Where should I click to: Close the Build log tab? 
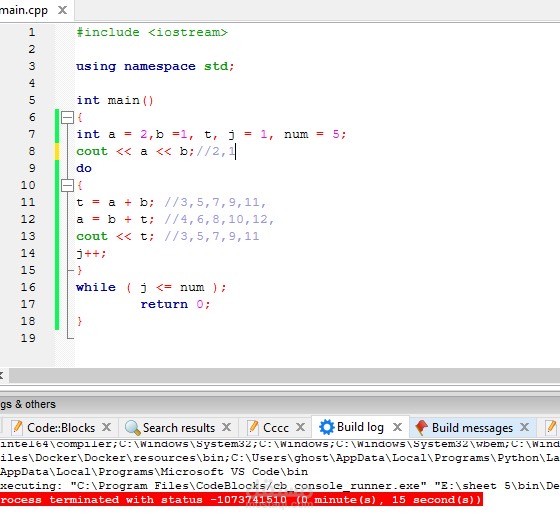point(397,427)
